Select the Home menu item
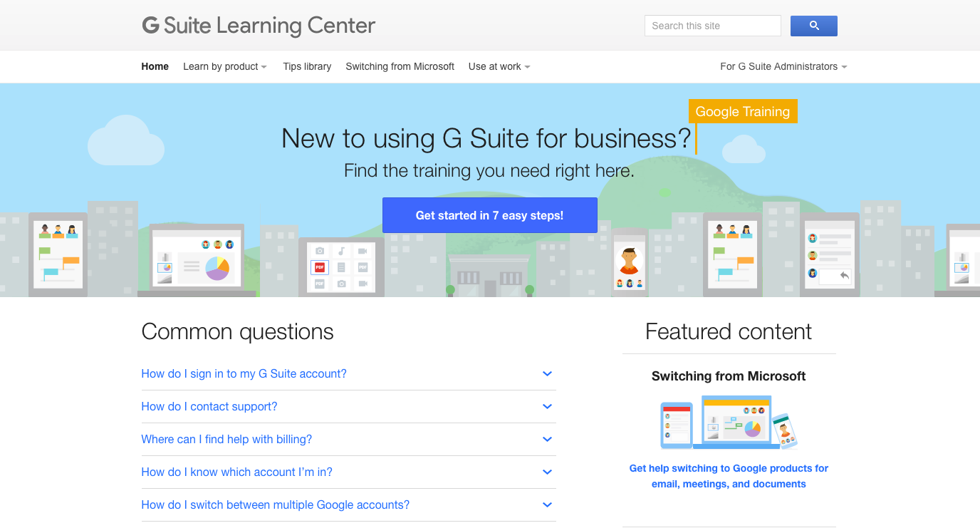 coord(155,66)
